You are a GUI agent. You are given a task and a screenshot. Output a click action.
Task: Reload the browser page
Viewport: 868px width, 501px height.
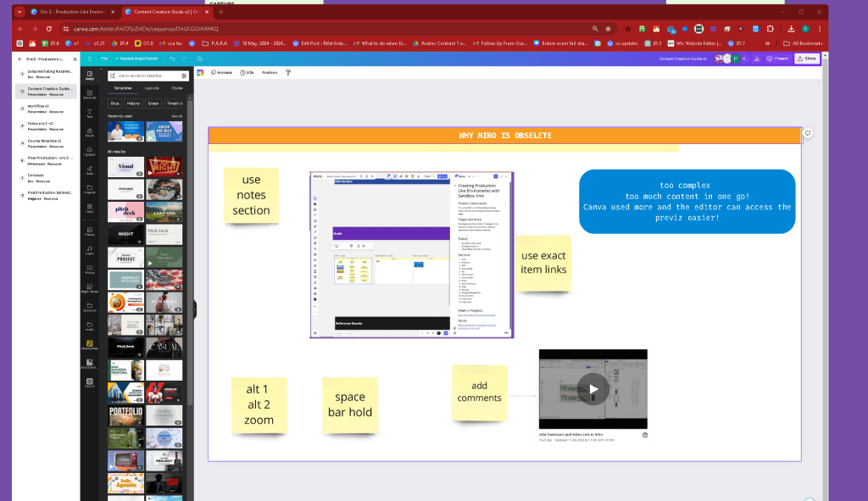coord(48,29)
